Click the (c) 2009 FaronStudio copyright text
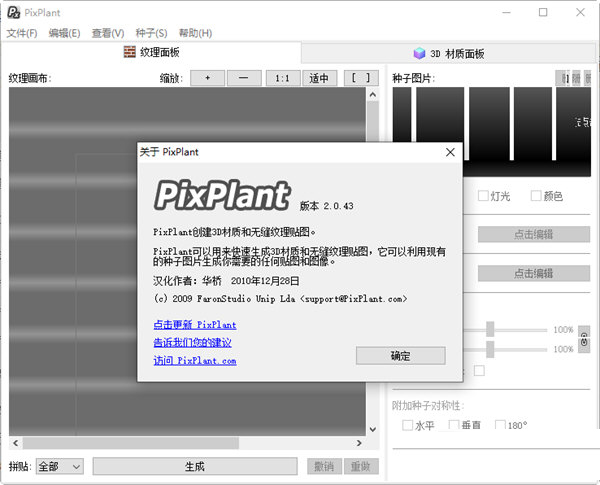 280,299
